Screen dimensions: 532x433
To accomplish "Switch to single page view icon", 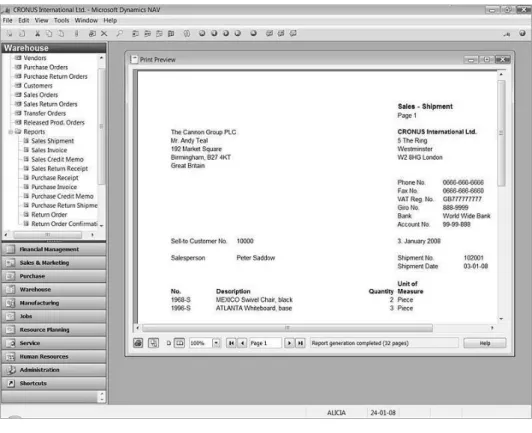I will (x=169, y=343).
